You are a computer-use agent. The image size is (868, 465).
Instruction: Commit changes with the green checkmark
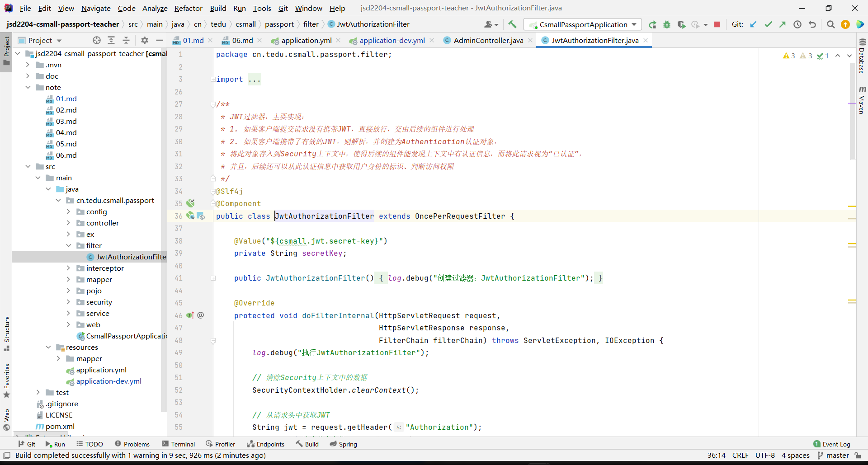pyautogui.click(x=768, y=24)
